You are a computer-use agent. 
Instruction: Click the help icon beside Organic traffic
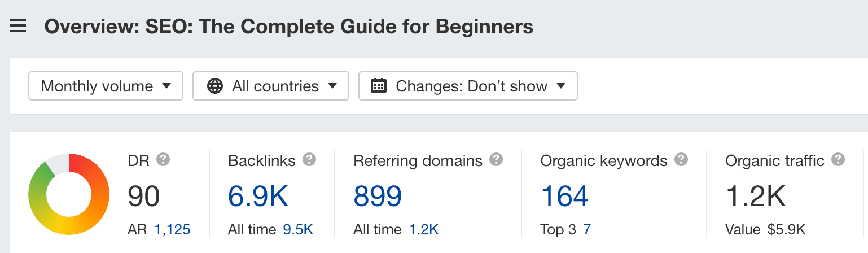838,160
